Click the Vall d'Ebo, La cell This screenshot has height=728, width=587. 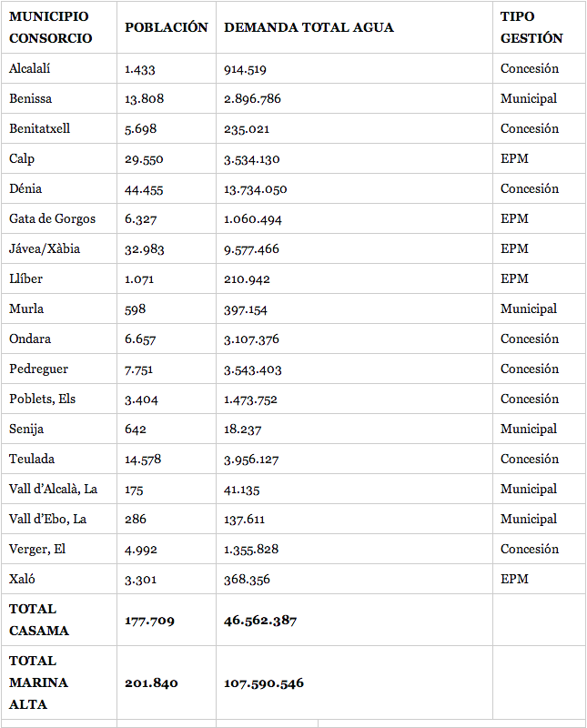tap(47, 519)
